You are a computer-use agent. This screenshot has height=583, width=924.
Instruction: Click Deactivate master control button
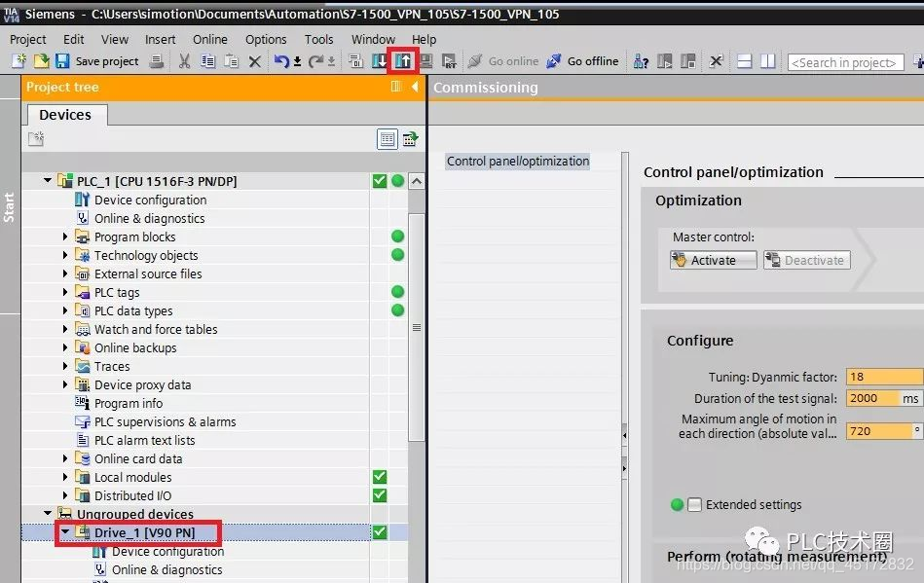807,260
